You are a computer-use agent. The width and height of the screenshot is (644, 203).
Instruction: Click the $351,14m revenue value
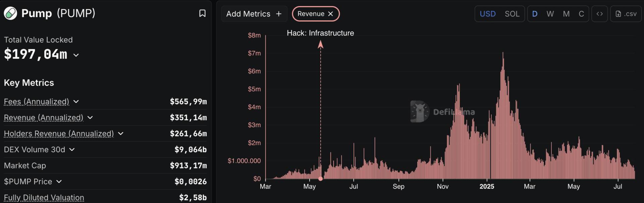click(x=188, y=118)
